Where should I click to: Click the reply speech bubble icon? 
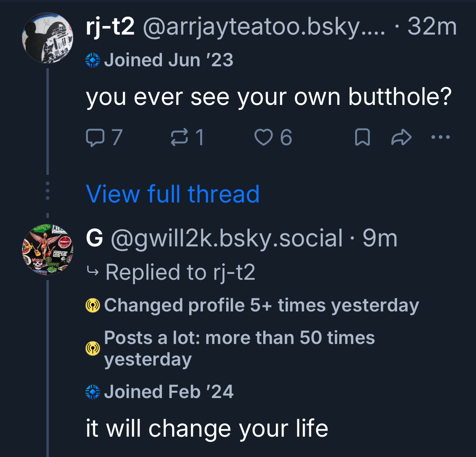[x=95, y=137]
